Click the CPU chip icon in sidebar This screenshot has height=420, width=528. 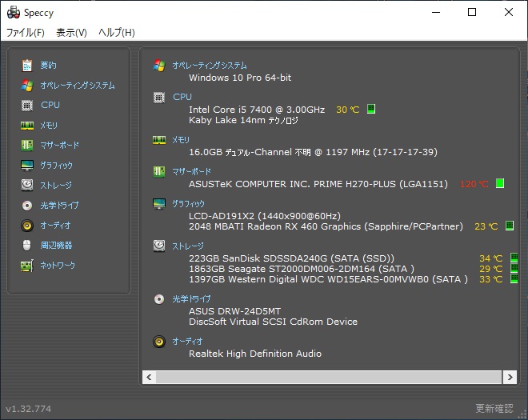[27, 106]
